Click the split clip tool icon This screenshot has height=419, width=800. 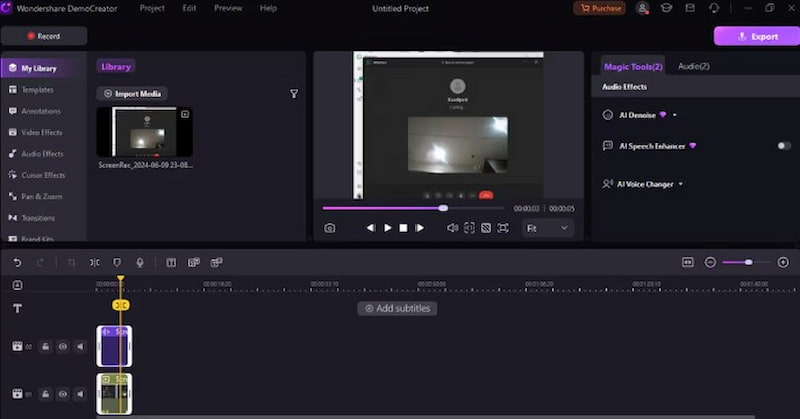[94, 262]
